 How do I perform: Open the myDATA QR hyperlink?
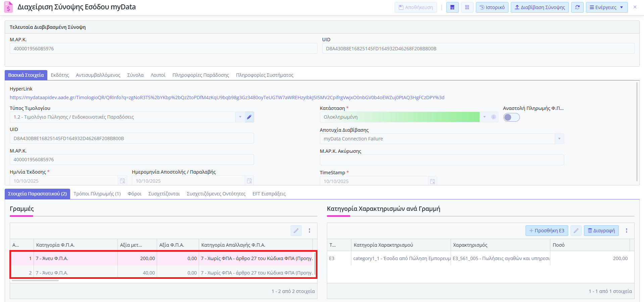pyautogui.click(x=227, y=98)
